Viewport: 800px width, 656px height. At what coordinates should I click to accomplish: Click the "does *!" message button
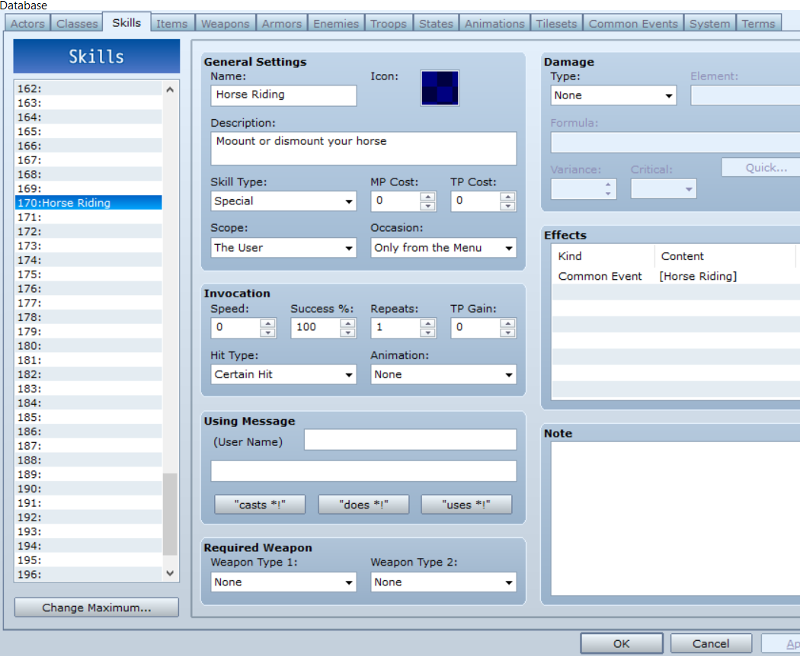click(x=363, y=504)
